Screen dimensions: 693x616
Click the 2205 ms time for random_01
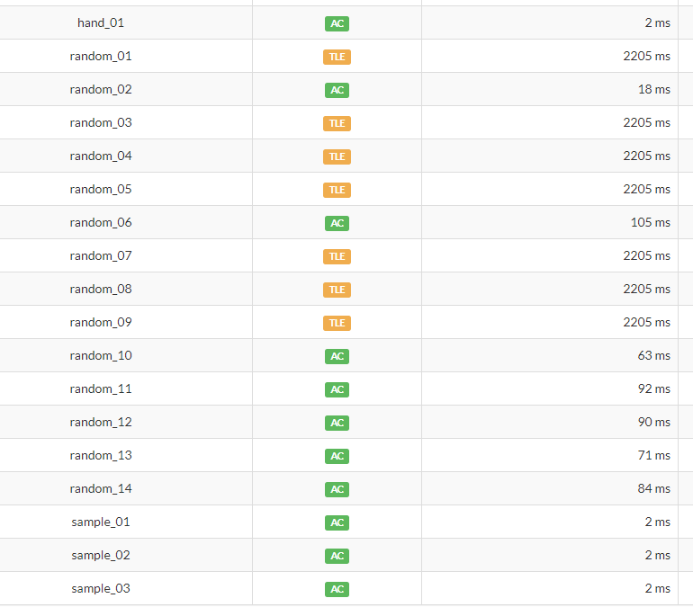(646, 56)
